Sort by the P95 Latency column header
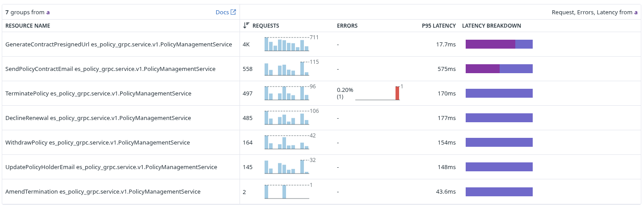Screen dimensions: 644x207 (438, 26)
